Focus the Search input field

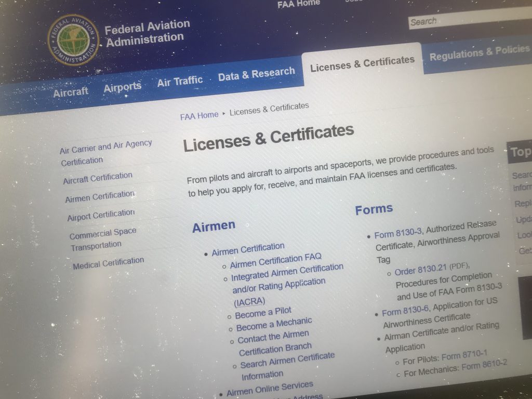(x=470, y=19)
